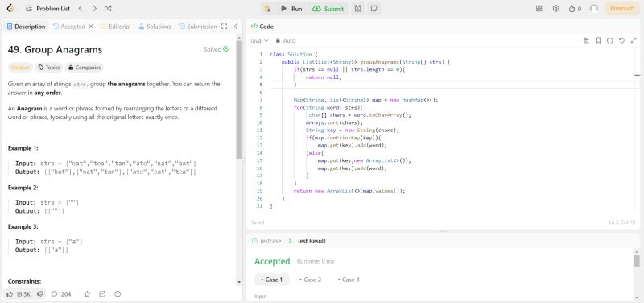The image size is (644, 303).
Task: Select Case 2 result
Action: pos(310,280)
